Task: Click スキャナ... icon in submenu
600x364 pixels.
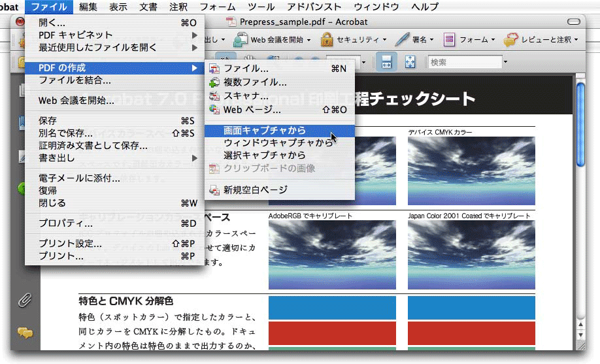Action: 214,96
